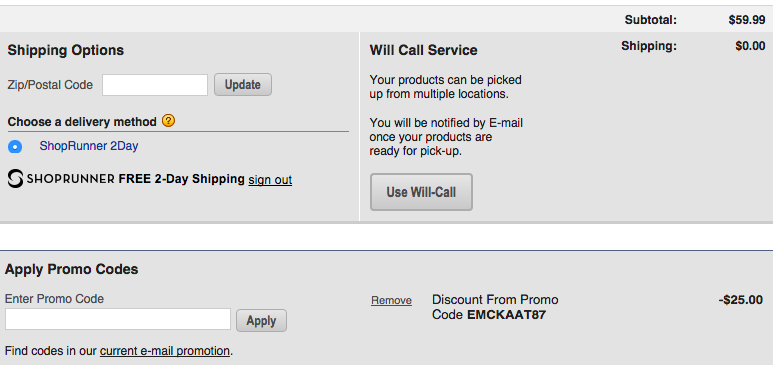
Task: Click the FREE 2-Day Shipping text
Action: click(x=181, y=179)
